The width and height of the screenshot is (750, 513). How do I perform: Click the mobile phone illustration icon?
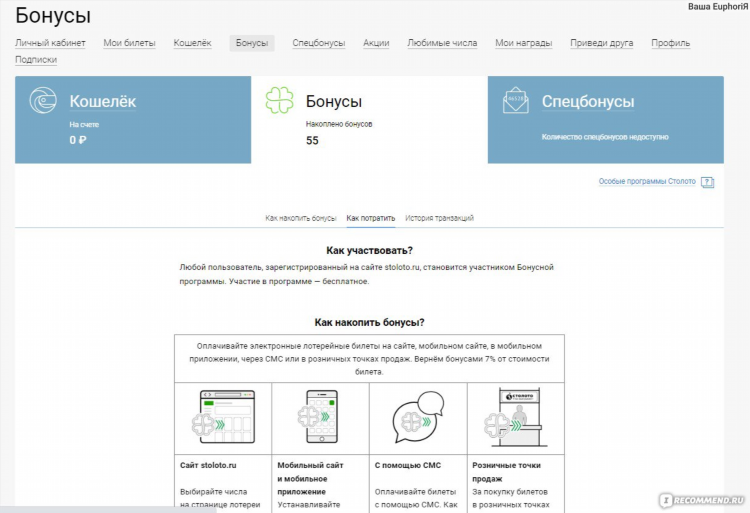coord(318,417)
